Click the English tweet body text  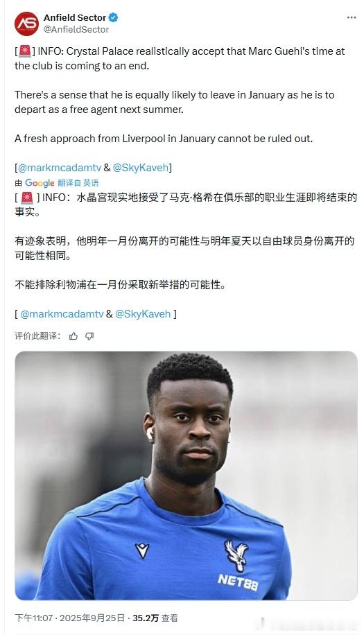click(180, 95)
